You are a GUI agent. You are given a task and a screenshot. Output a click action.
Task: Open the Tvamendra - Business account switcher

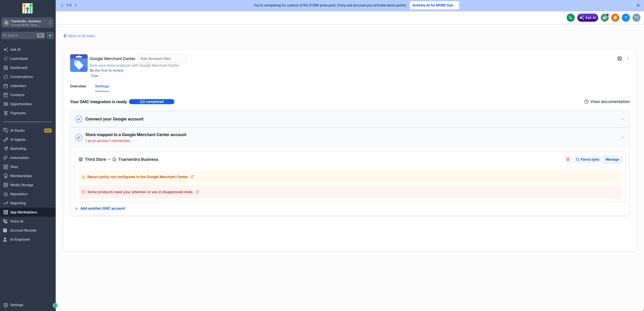pyautogui.click(x=27, y=23)
